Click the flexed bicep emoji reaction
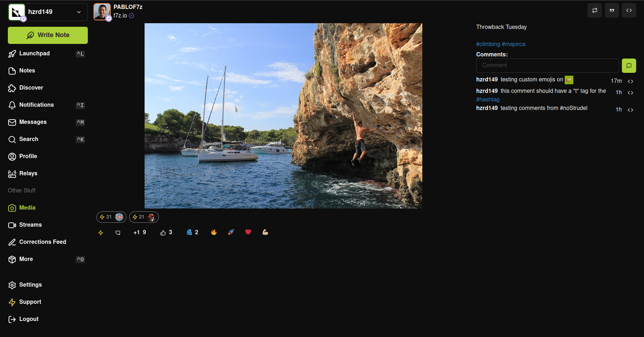The image size is (644, 337). pos(265,232)
